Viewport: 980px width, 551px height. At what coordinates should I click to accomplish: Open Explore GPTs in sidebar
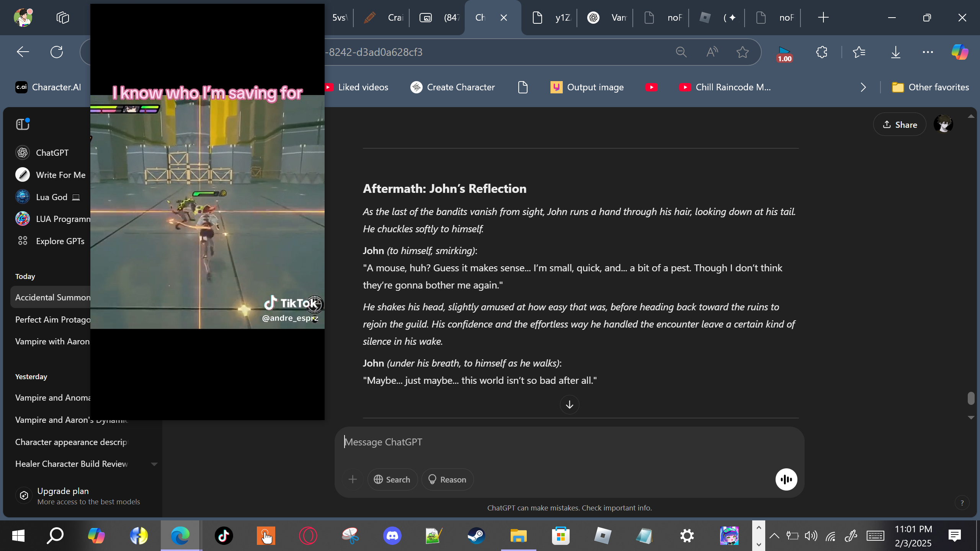[x=51, y=241]
